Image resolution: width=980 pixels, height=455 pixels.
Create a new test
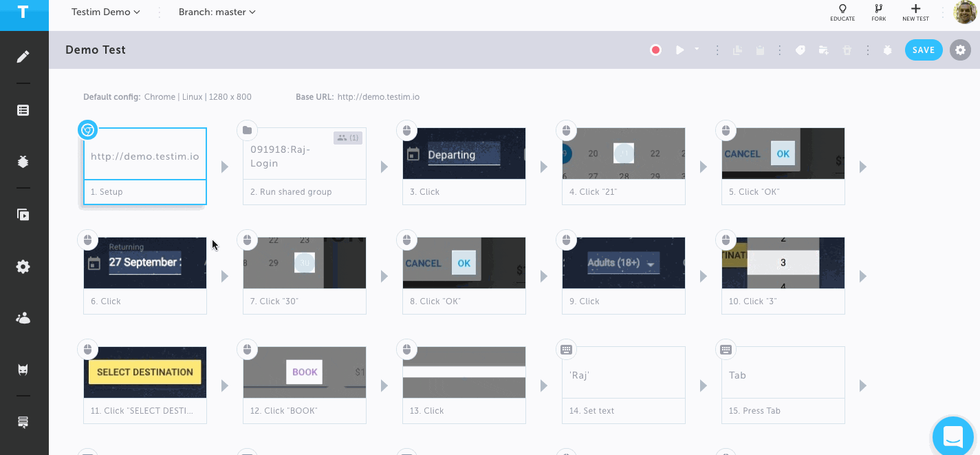click(915, 12)
